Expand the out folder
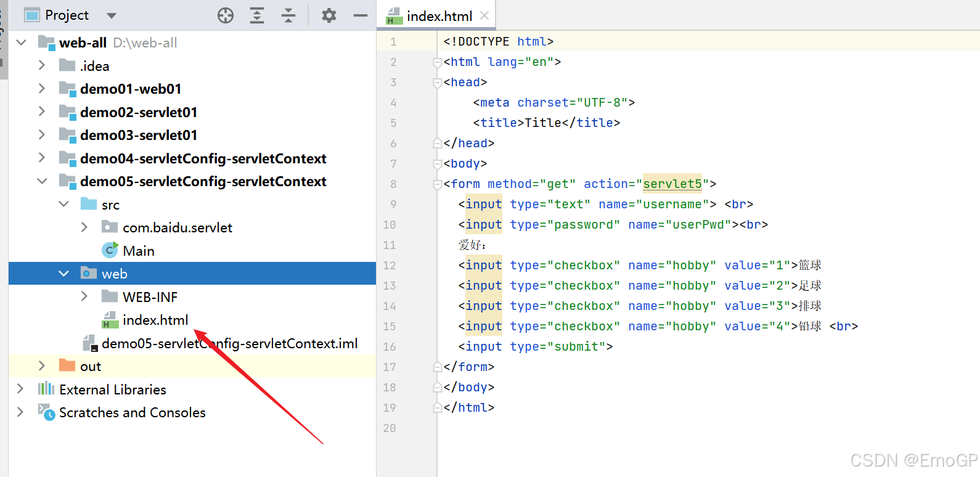The image size is (980, 477). pyautogui.click(x=42, y=366)
